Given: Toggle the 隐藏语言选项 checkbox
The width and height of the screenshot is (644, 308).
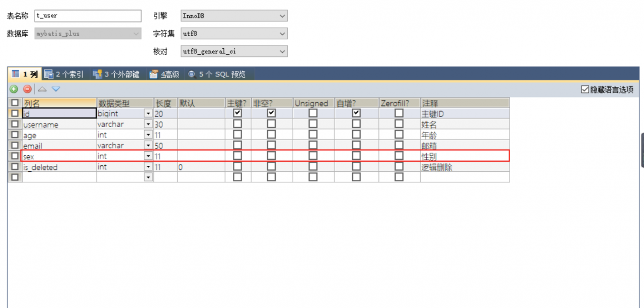Looking at the screenshot, I should 585,89.
